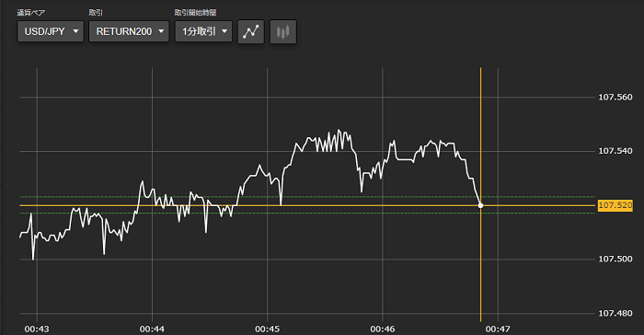644x335 pixels.
Task: Open the USD/JPY currency pair dropdown
Action: coord(51,31)
